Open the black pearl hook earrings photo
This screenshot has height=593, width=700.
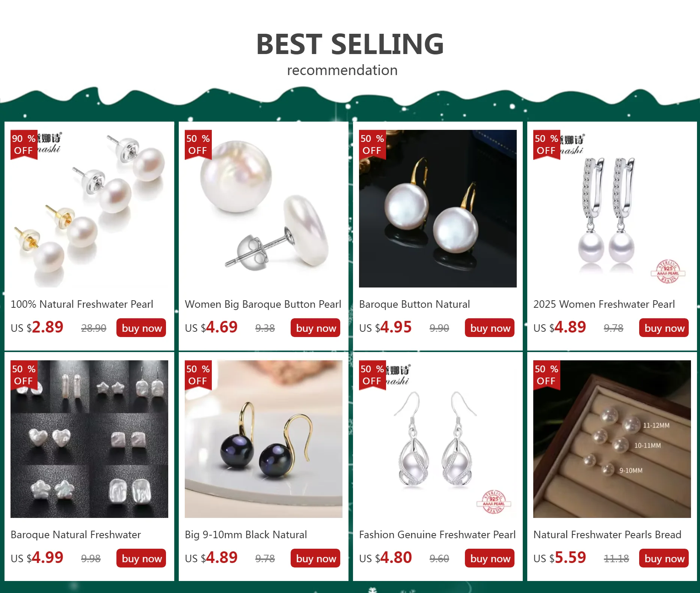tap(264, 439)
